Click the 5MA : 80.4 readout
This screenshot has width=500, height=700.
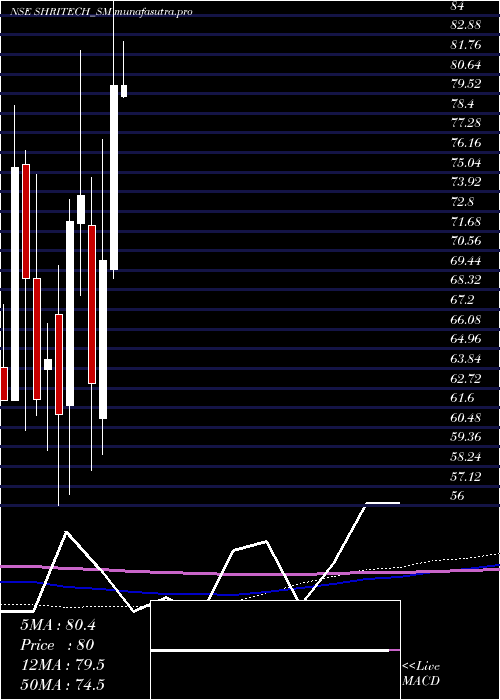[x=58, y=625]
